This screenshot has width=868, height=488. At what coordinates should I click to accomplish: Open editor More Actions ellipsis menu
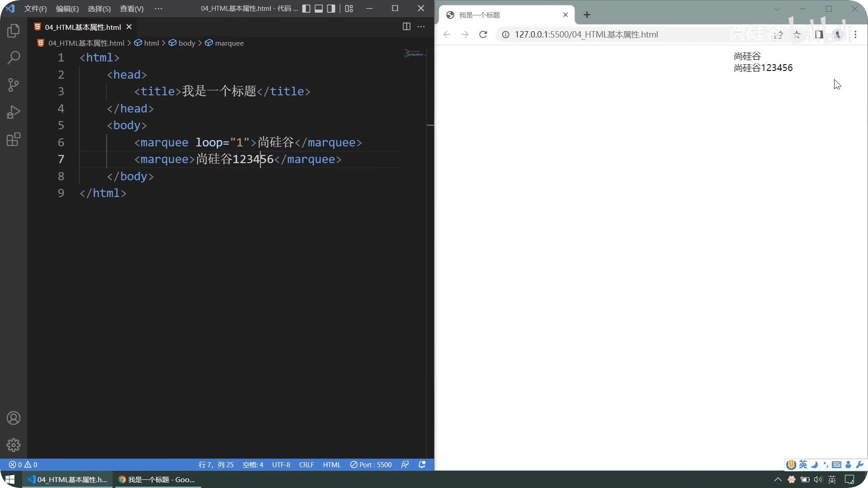421,27
